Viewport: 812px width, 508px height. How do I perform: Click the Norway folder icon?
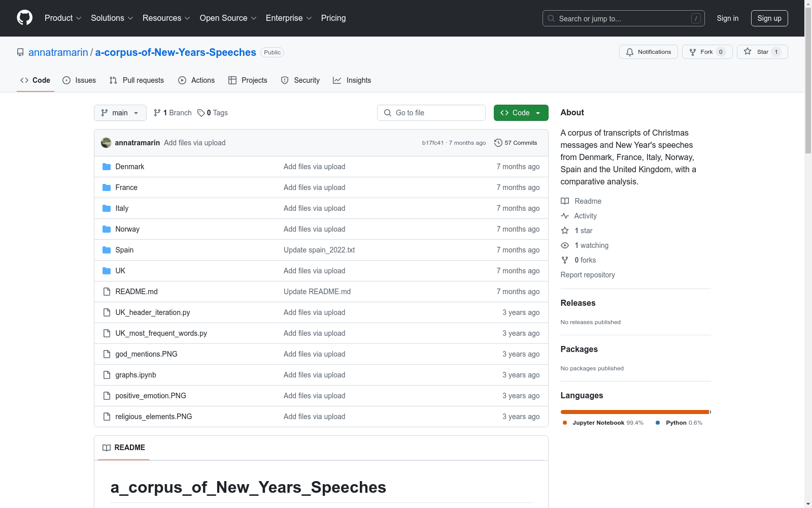click(107, 229)
